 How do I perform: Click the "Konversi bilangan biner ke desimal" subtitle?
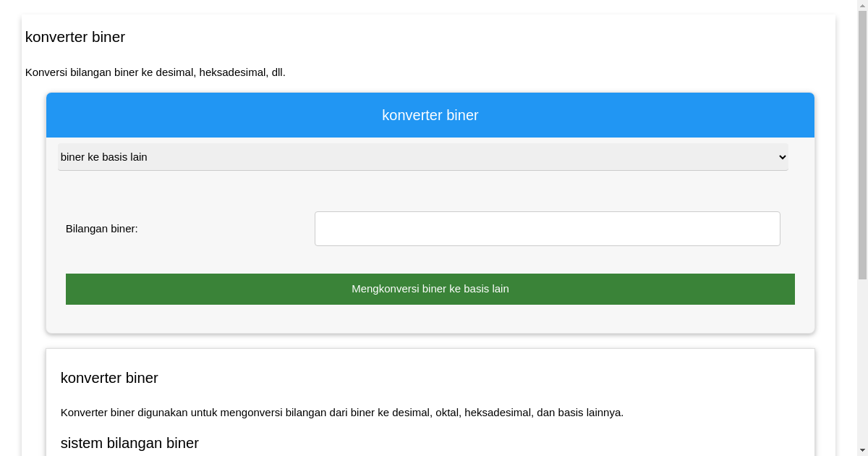[x=156, y=72]
